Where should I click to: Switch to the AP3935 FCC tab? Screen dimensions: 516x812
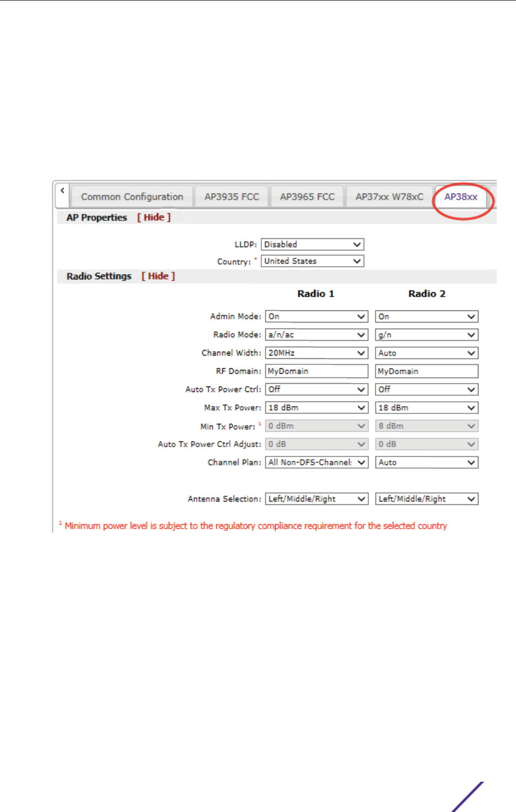(232, 197)
